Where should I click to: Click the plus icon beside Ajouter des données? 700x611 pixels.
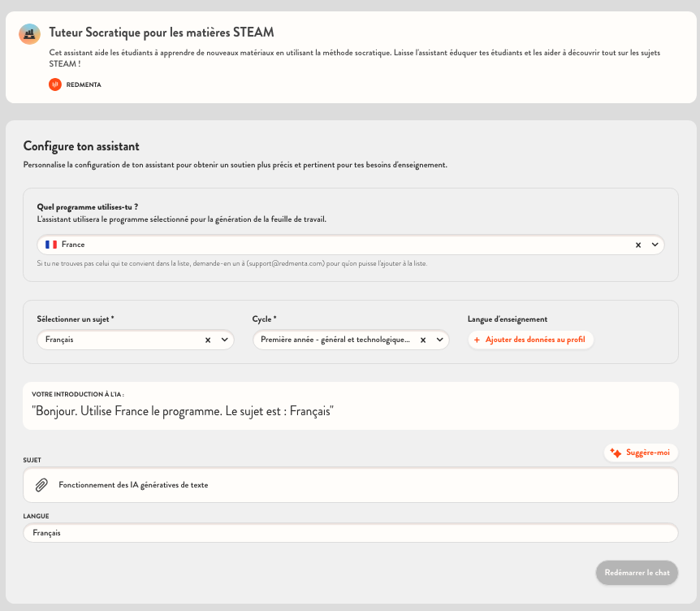477,340
